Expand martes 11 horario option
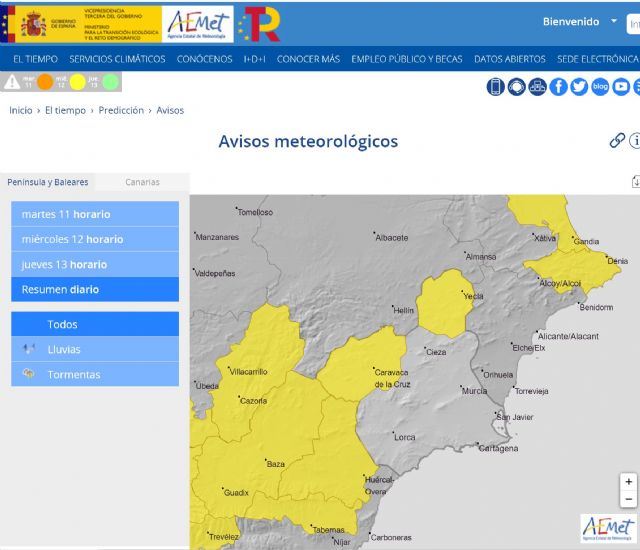 (x=66, y=214)
